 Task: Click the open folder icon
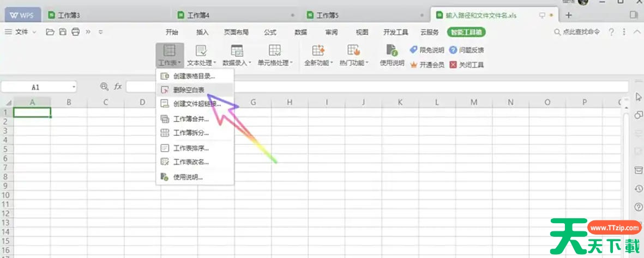[50, 32]
